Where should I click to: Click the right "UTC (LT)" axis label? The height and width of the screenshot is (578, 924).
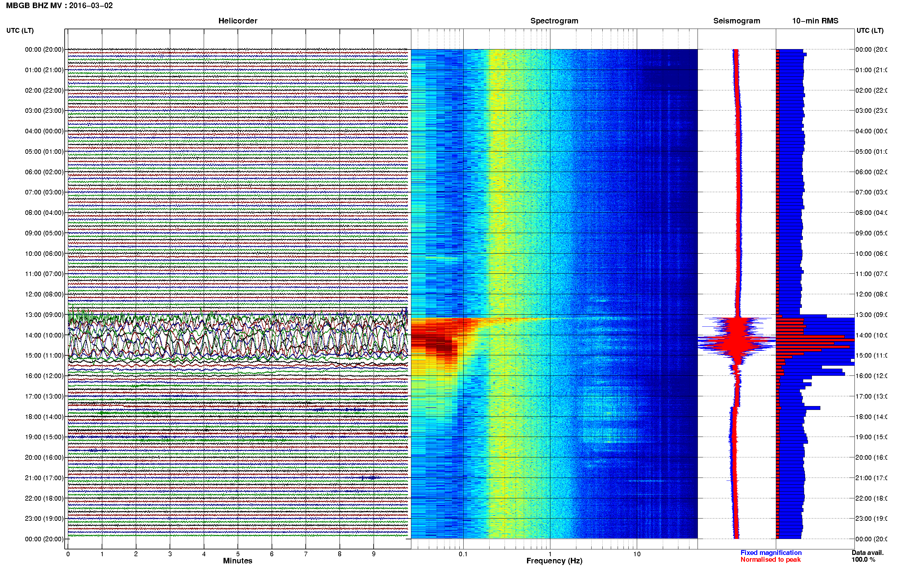(x=870, y=31)
